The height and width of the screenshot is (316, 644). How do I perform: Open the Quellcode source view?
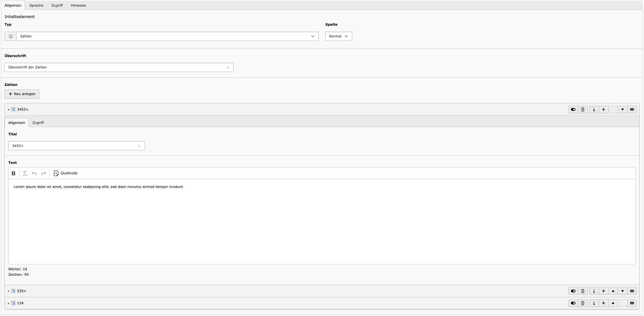click(66, 173)
